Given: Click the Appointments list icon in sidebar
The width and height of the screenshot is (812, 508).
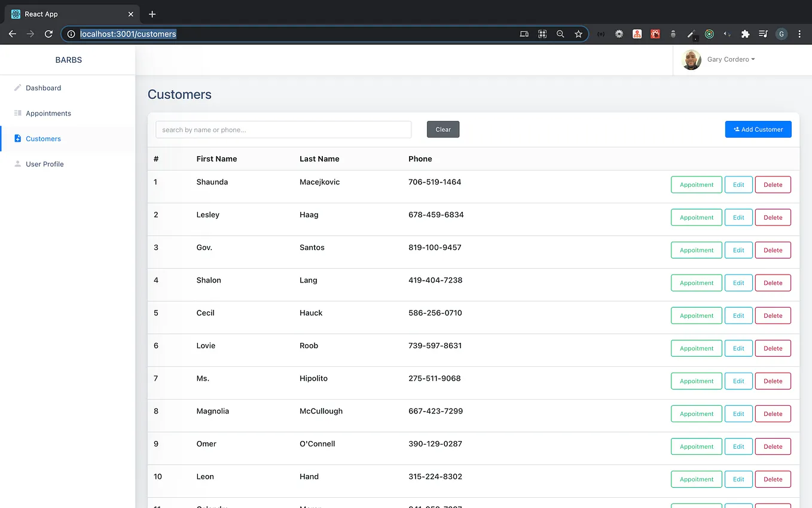Looking at the screenshot, I should 17,113.
